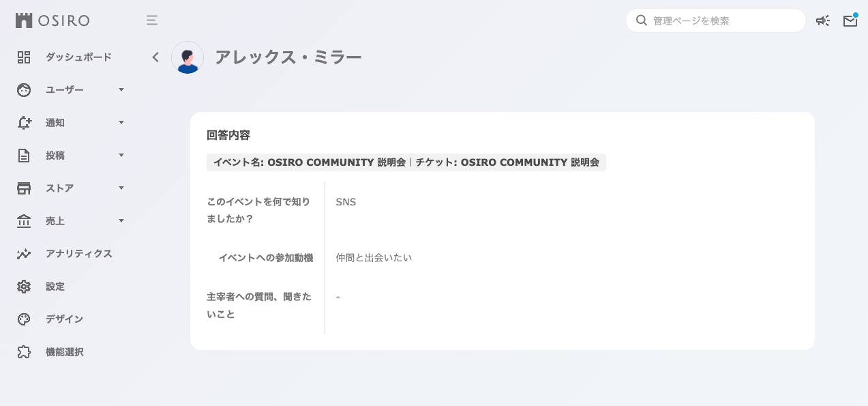Click the OSIRO castle logo
Image resolution: width=868 pixels, height=406 pixels.
click(x=24, y=20)
